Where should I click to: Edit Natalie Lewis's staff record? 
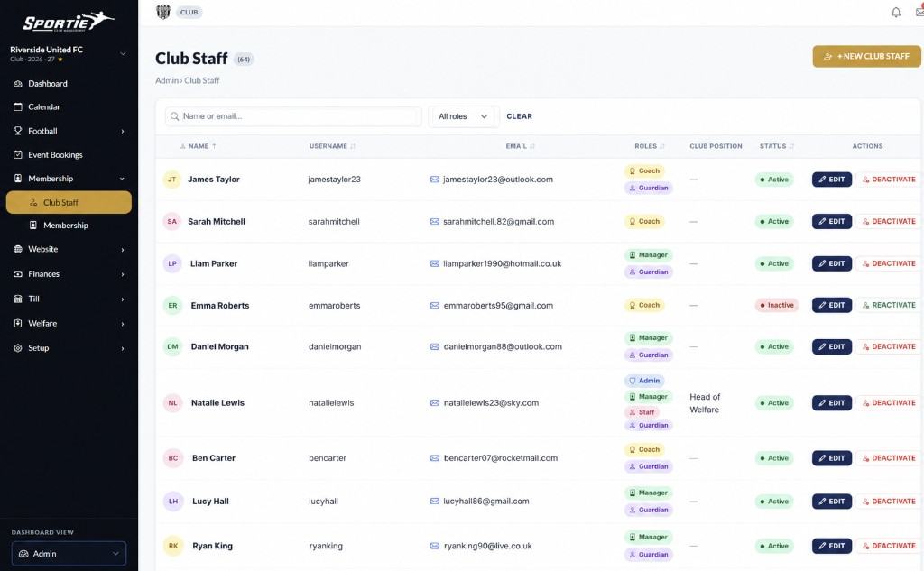(x=831, y=403)
